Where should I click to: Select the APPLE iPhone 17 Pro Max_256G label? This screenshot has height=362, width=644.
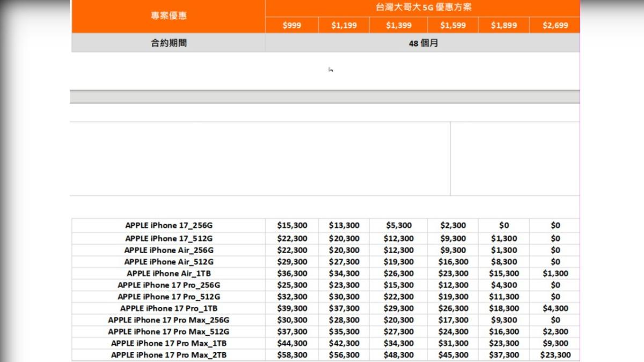pyautogui.click(x=169, y=320)
